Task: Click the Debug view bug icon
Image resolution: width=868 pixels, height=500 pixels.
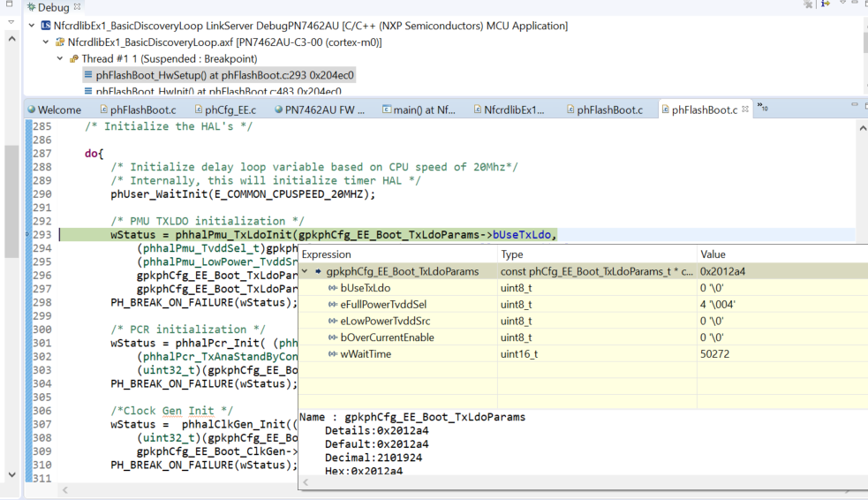Action: coord(31,7)
